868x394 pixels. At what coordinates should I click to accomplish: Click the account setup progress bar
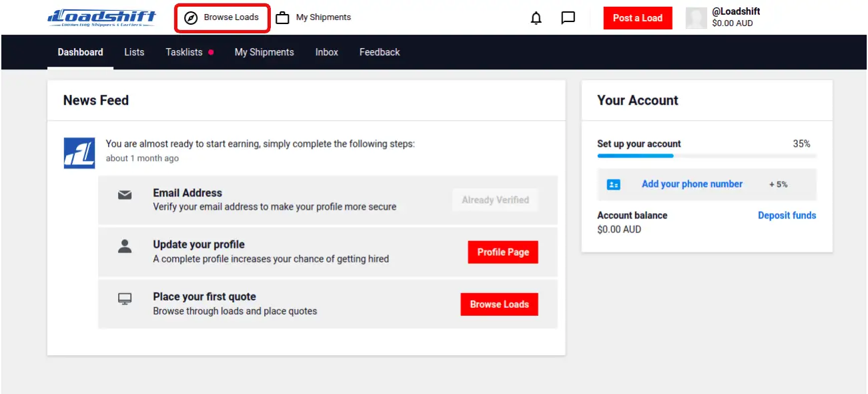[x=706, y=156]
